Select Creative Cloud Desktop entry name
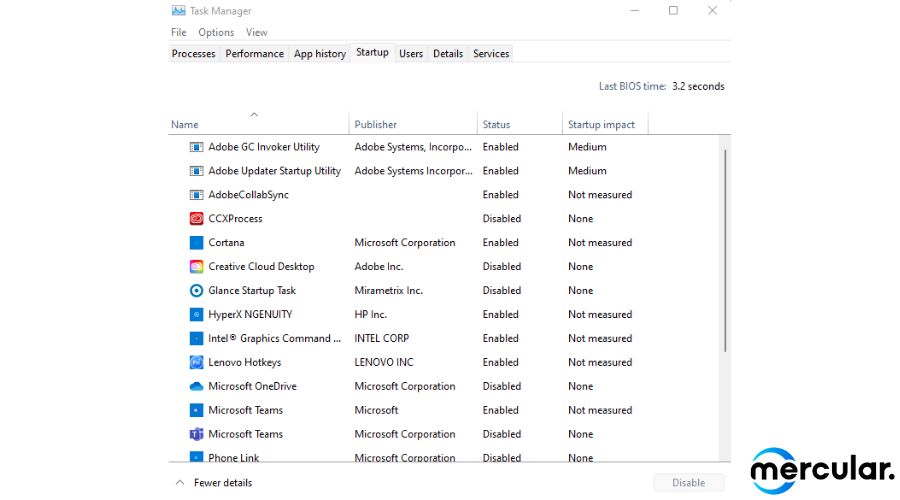 (x=261, y=267)
